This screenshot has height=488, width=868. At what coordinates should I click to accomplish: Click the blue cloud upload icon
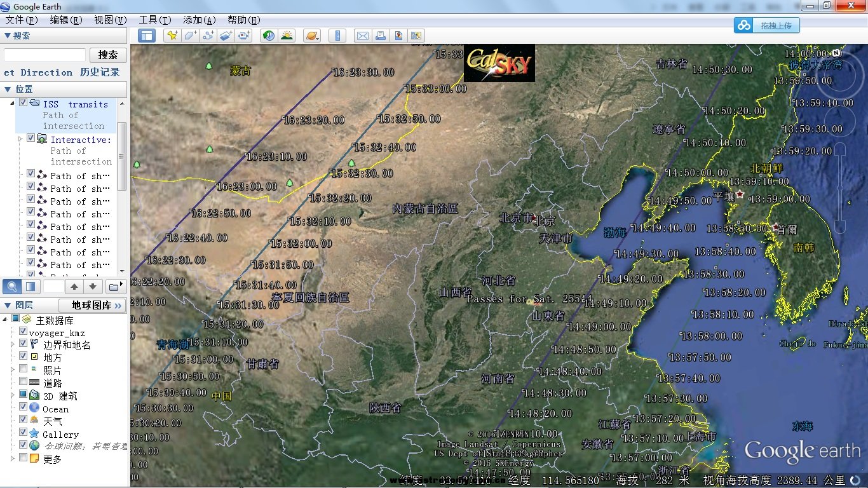(743, 25)
